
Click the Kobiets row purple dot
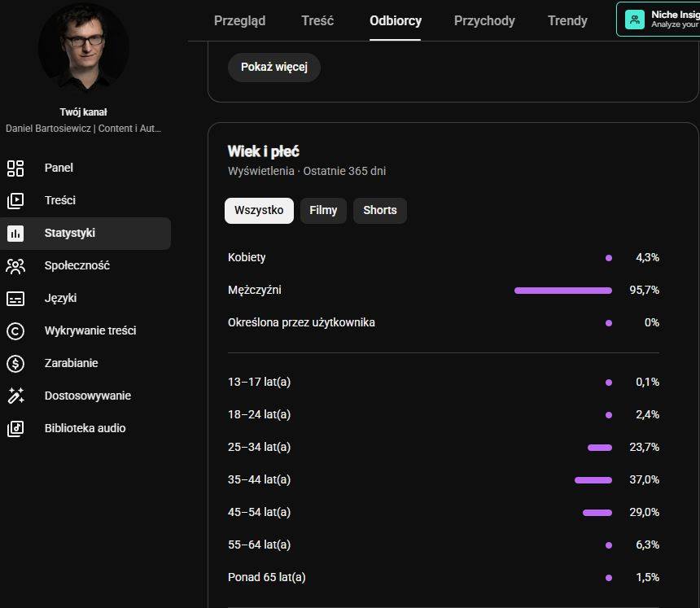click(x=609, y=258)
